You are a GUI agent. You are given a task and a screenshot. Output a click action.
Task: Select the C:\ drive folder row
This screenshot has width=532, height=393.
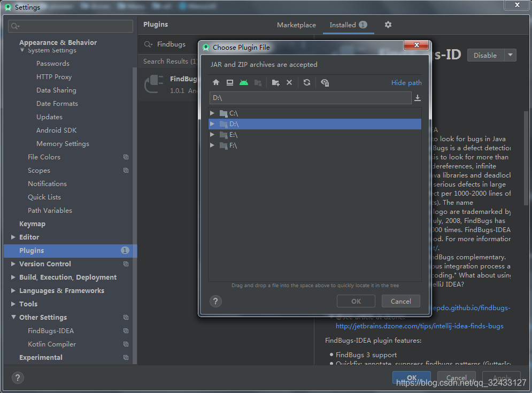click(315, 113)
